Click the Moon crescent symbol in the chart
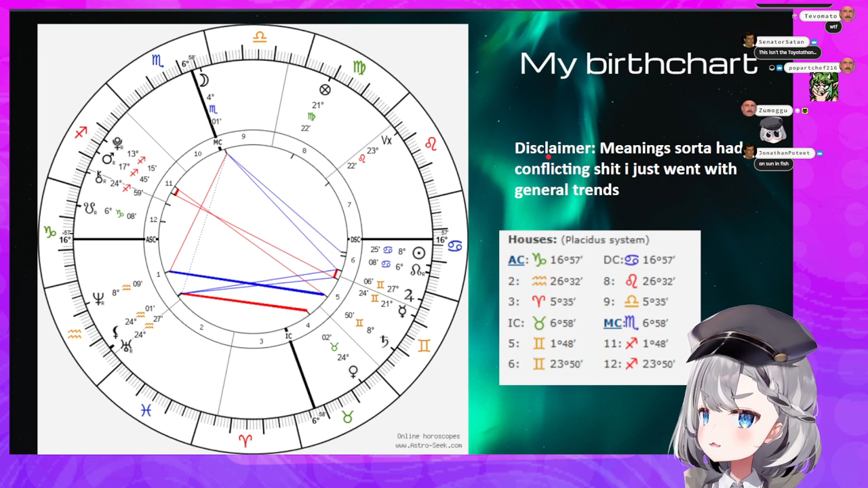Screen dimensions: 868x488 203,81
